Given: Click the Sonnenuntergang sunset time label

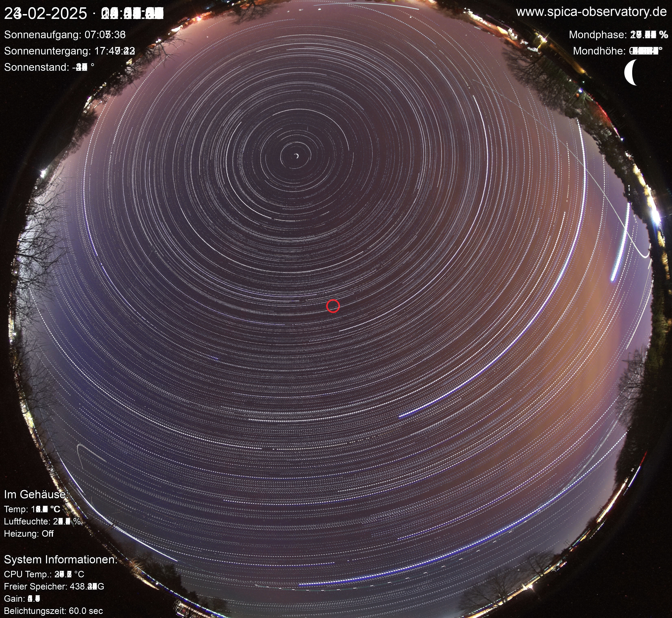Looking at the screenshot, I should pyautogui.click(x=69, y=51).
